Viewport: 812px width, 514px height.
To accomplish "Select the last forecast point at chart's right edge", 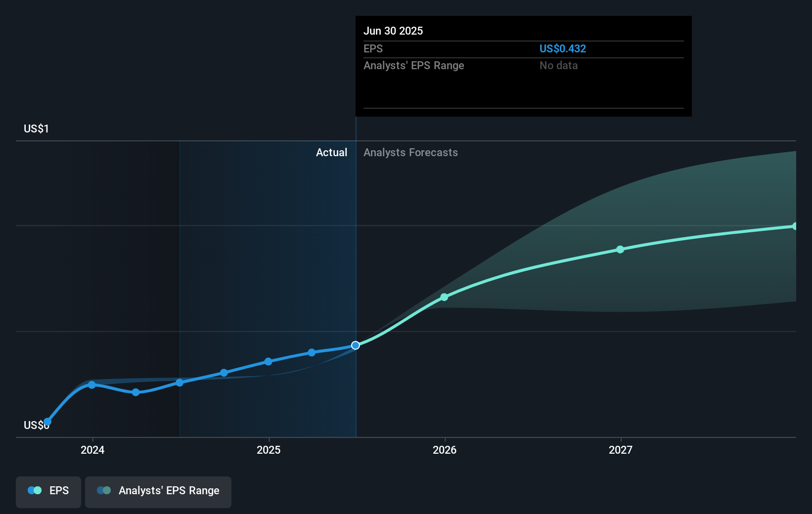I will 795,226.
